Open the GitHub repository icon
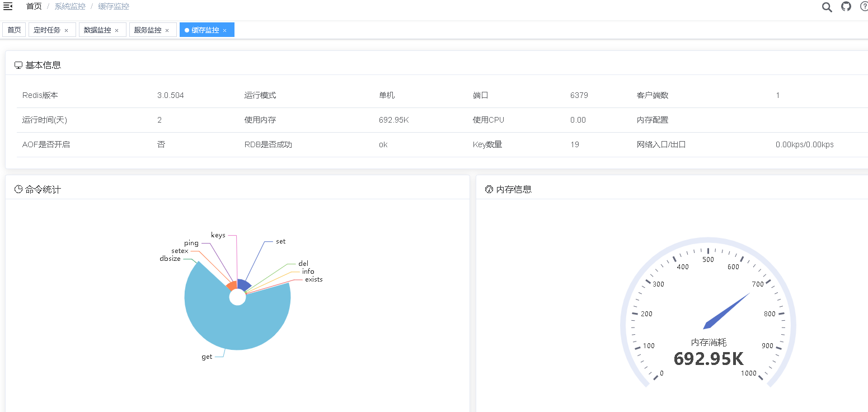868x412 pixels. 846,7
